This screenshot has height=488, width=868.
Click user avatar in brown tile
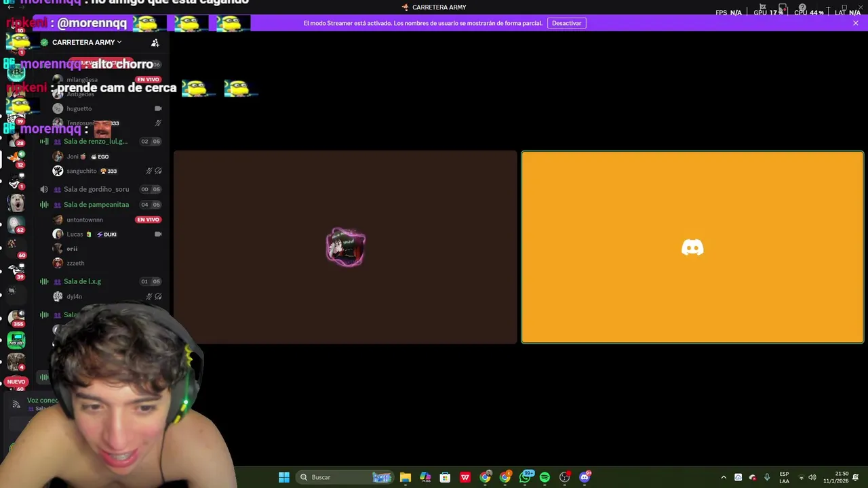(x=346, y=247)
